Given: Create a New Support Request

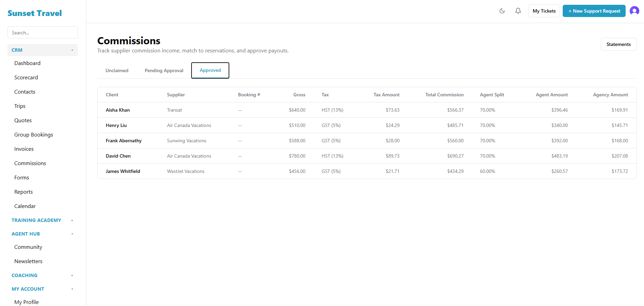Looking at the screenshot, I should [594, 11].
